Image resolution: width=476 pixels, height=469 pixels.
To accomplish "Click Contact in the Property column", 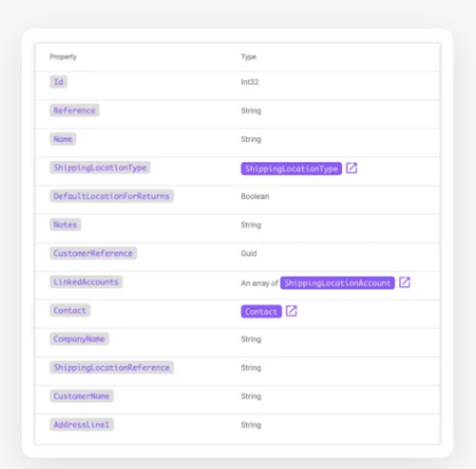I will point(69,310).
